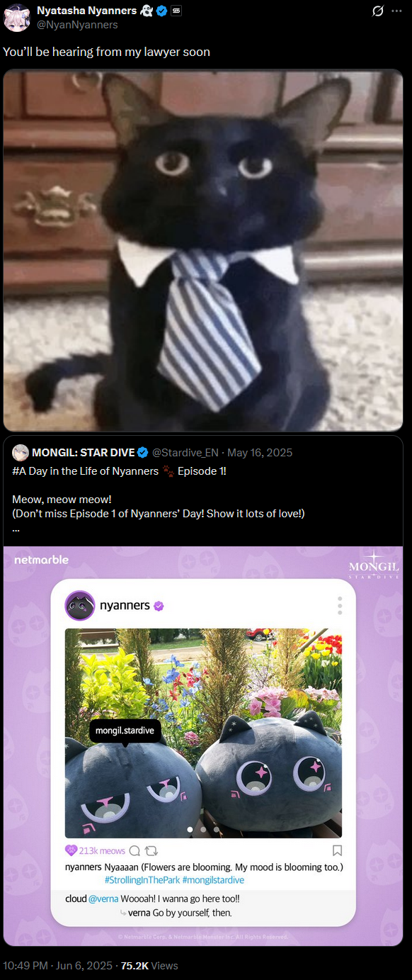Viewport: 412px width, 980px height.
Task: Open the Grok explain icon at top right
Action: point(377,11)
